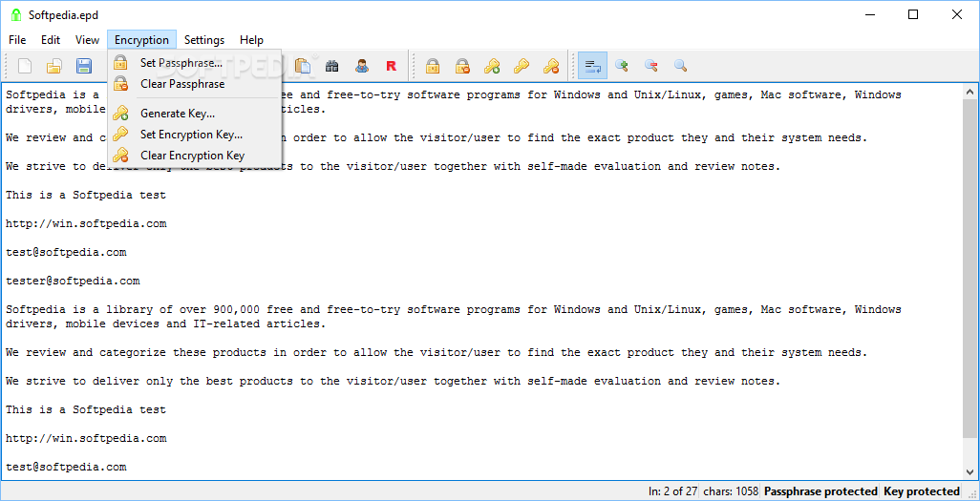Click first 'http://win.softpedia.com' line
The width and height of the screenshot is (980, 501).
(x=86, y=223)
